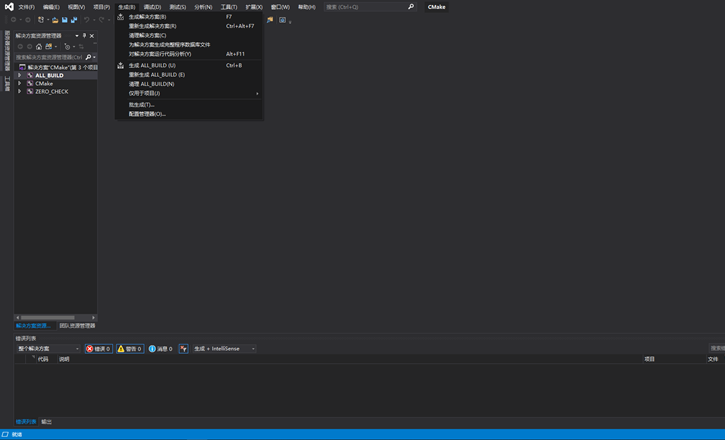This screenshot has height=440, width=725.
Task: Click the Solution Explorer horizontal scrollbar thumb
Action: [47, 318]
